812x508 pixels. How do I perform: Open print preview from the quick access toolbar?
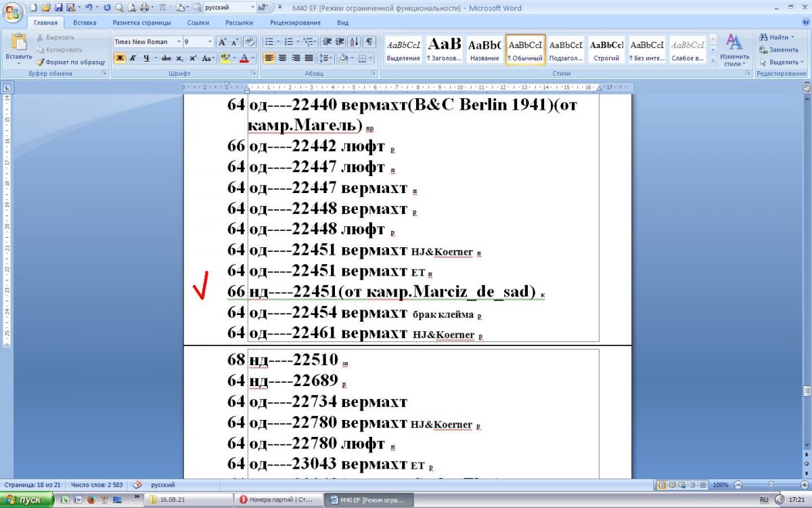[131, 7]
